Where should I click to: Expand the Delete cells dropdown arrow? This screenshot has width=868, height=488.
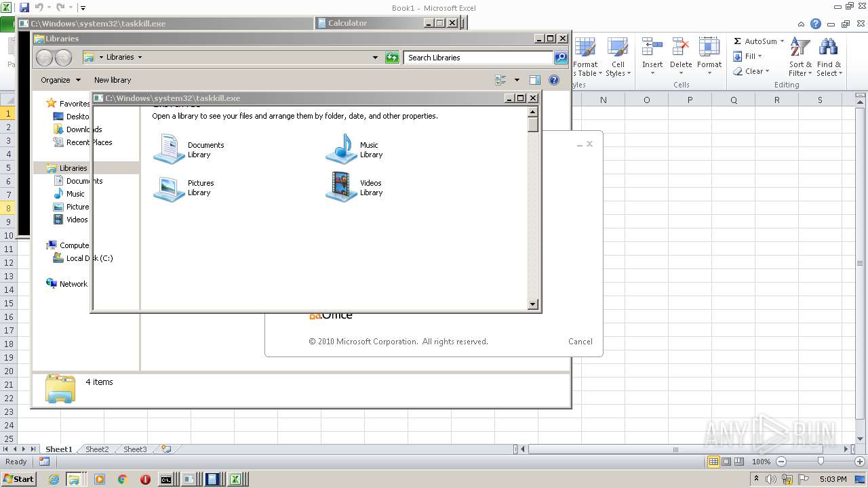pos(681,73)
